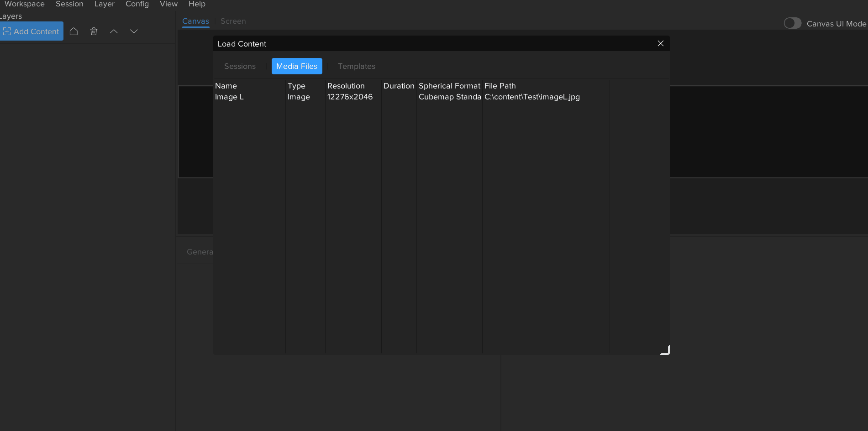Select the Image L media row
868x431 pixels.
[229, 97]
